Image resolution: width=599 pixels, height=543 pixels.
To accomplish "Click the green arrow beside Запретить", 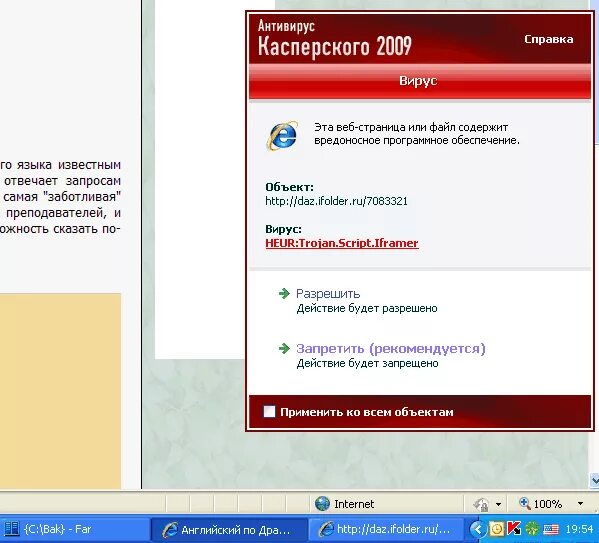I will (284, 348).
